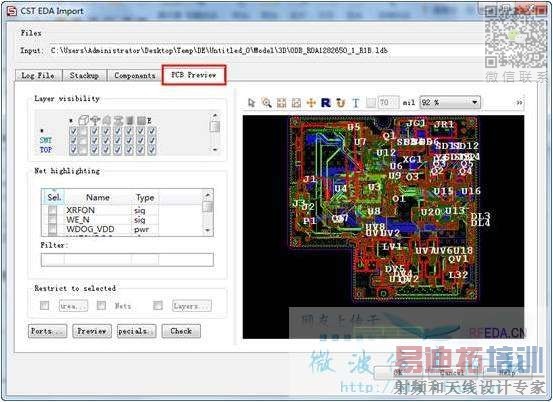The width and height of the screenshot is (553, 402).
Task: Toggle the WE_N net selection checkbox
Action: click(52, 219)
